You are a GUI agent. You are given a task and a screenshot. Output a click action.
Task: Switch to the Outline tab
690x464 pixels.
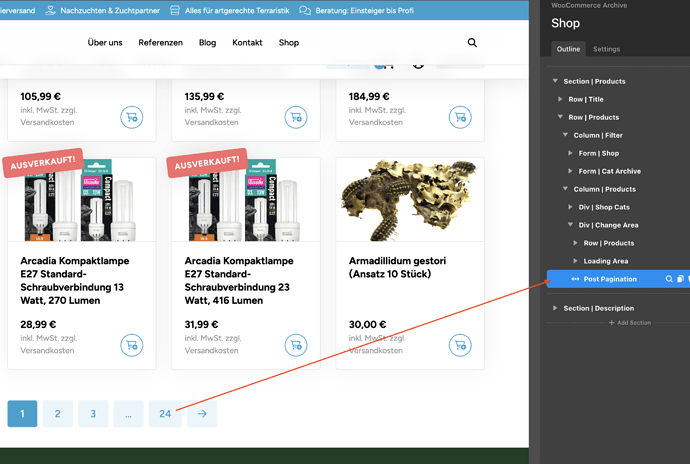point(568,49)
